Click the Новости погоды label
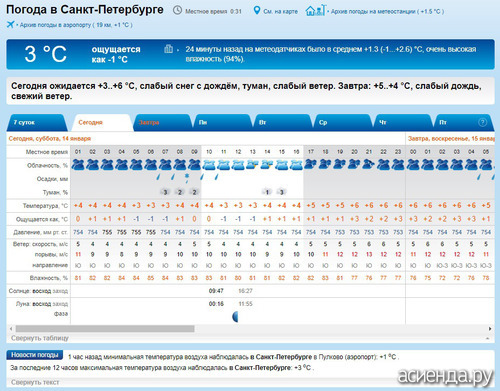 click(x=35, y=355)
